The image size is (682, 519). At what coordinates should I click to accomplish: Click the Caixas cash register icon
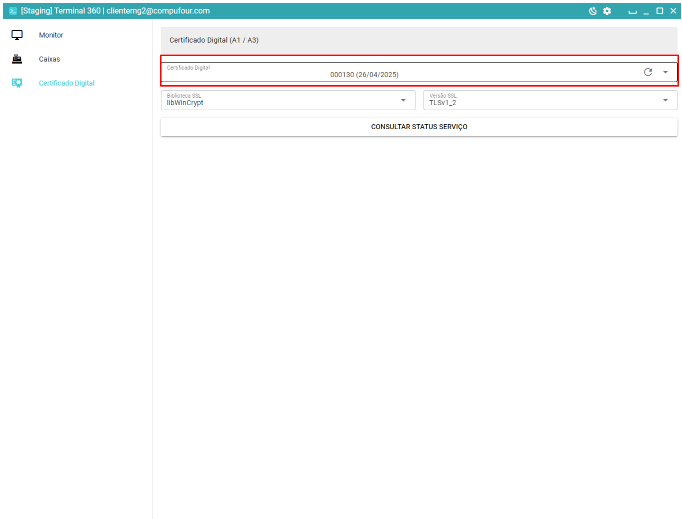pyautogui.click(x=17, y=59)
